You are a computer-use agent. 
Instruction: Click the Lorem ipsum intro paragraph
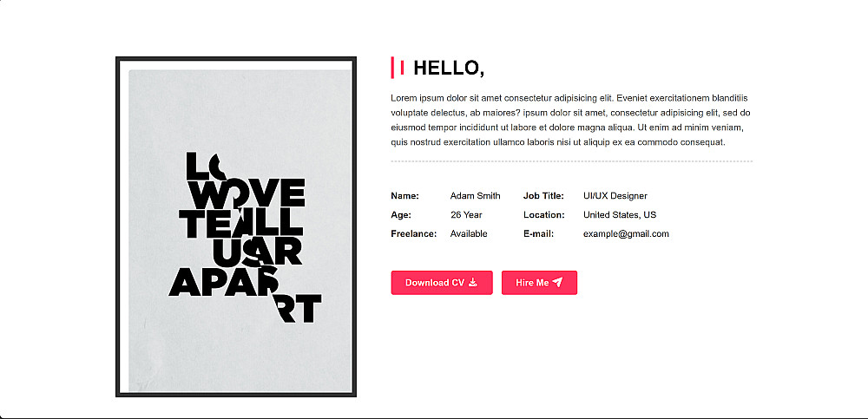click(571, 120)
